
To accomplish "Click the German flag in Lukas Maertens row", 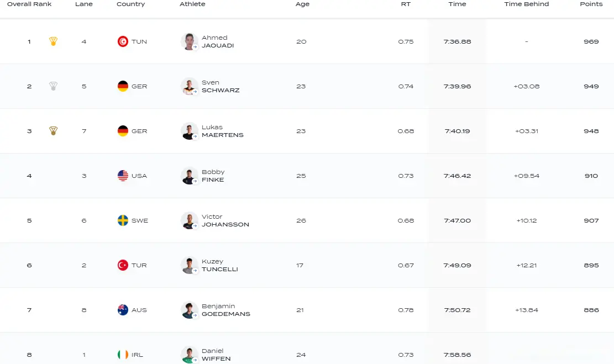I will (123, 131).
